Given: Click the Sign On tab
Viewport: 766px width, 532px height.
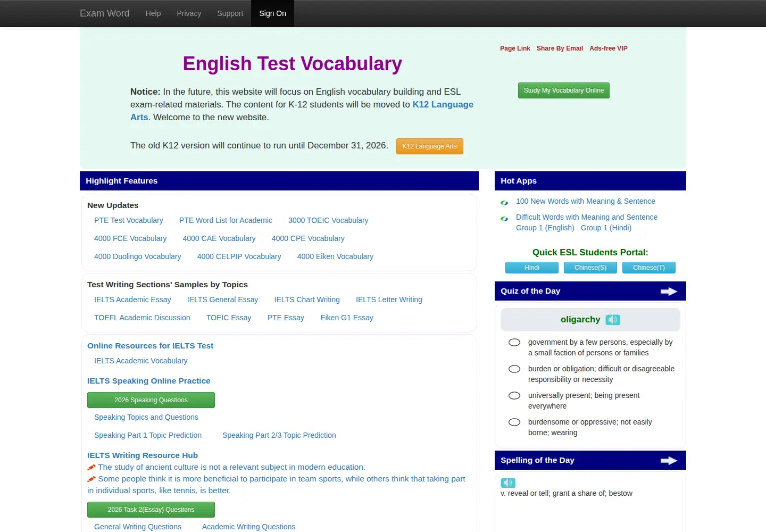Looking at the screenshot, I should click(272, 13).
